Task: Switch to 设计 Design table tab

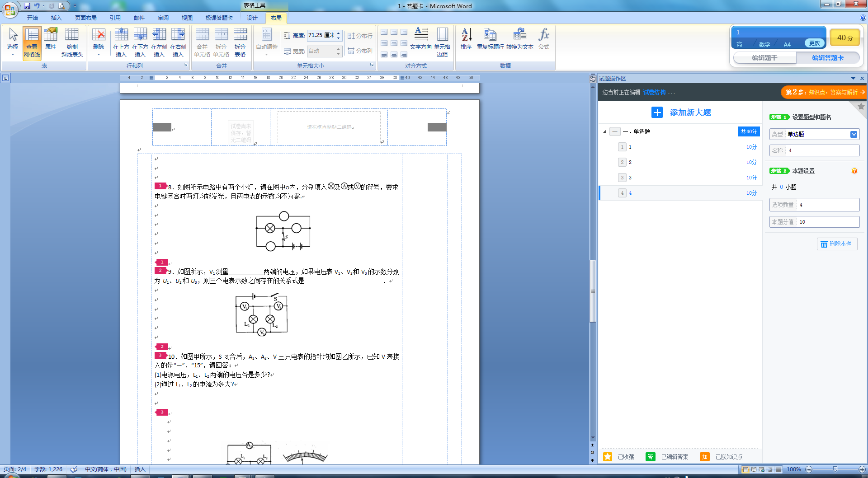Action: 252,18
